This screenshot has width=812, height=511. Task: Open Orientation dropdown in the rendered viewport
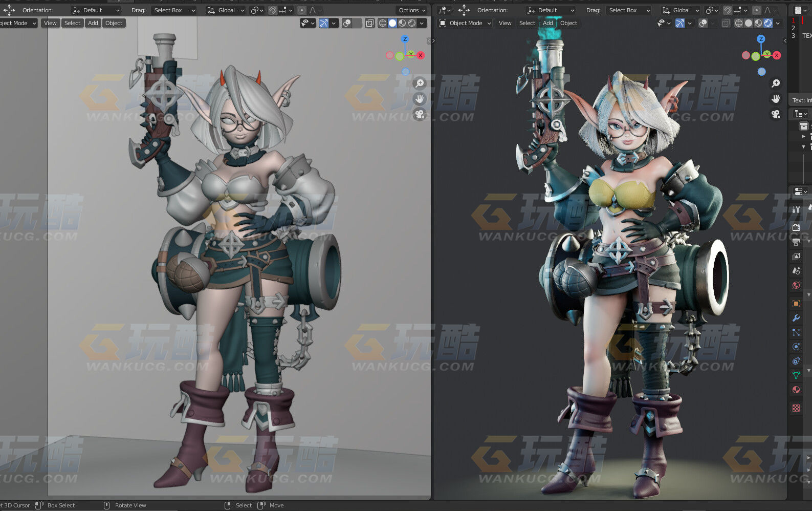(x=551, y=10)
